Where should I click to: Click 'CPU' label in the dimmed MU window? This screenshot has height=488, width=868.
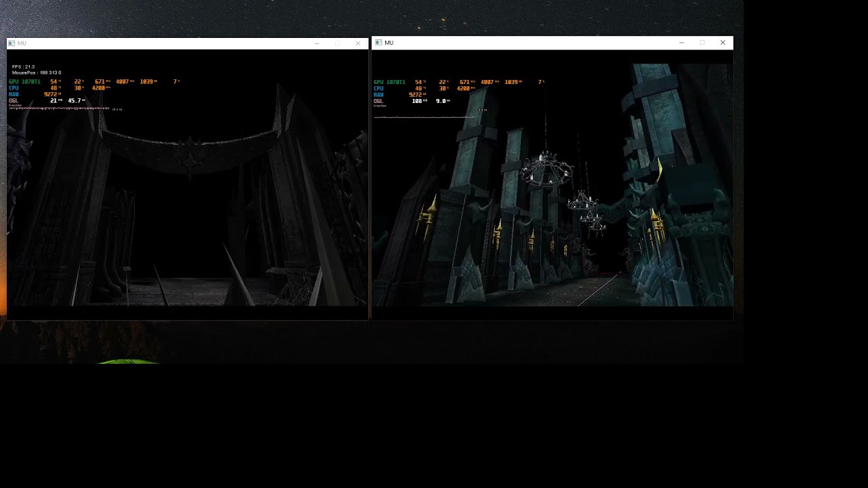click(14, 88)
